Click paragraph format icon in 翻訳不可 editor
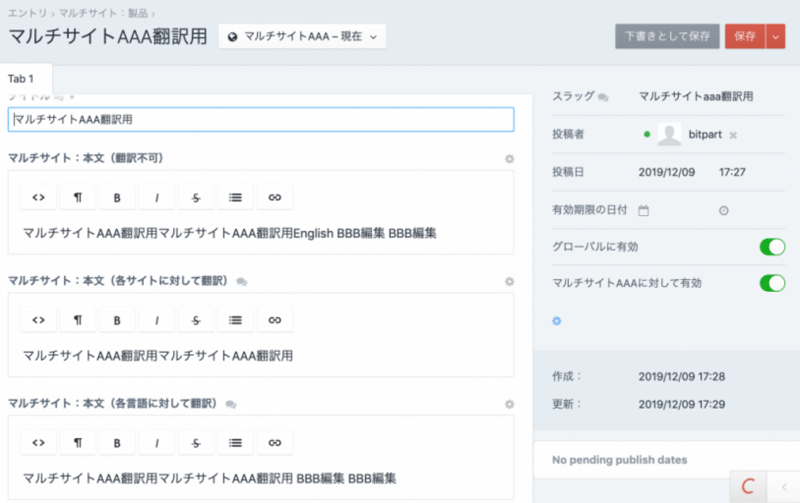The width and height of the screenshot is (800, 503). coord(77,198)
